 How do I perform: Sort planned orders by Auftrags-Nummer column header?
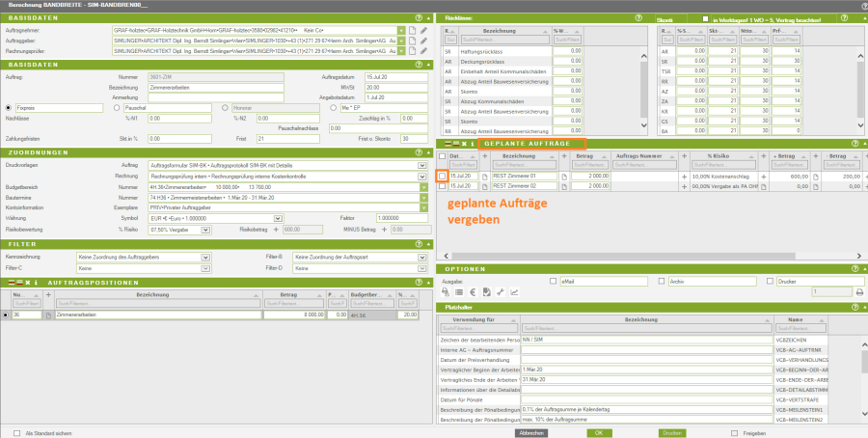point(640,155)
